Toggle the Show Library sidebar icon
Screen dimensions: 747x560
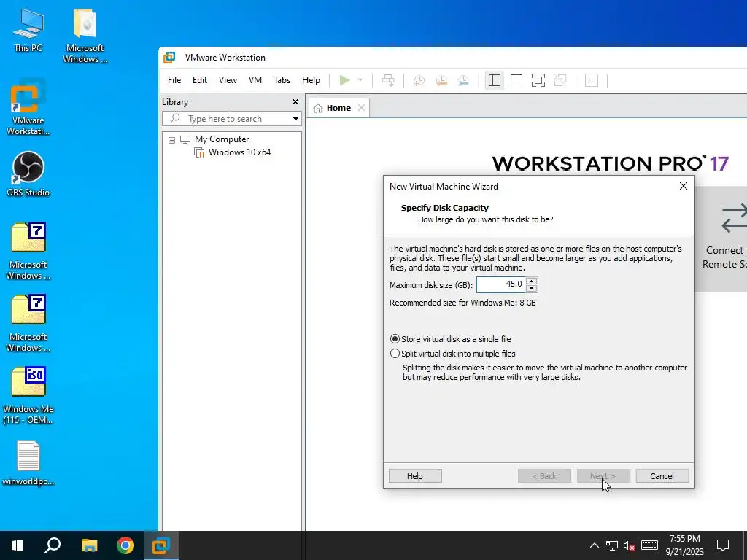(x=495, y=80)
